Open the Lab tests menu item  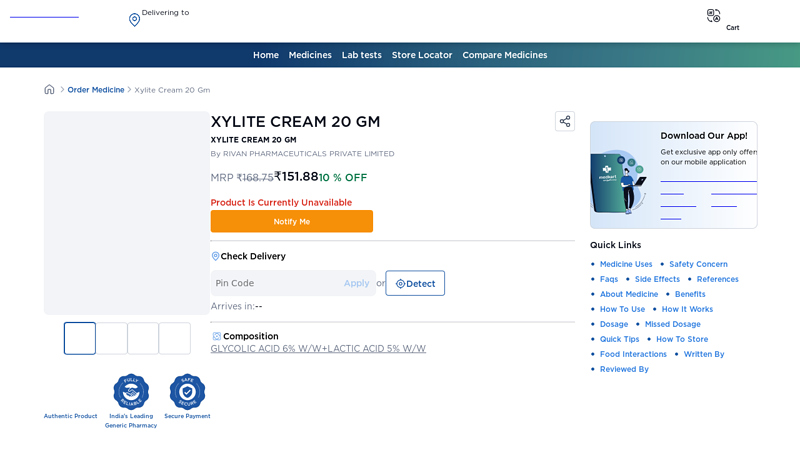coord(362,55)
